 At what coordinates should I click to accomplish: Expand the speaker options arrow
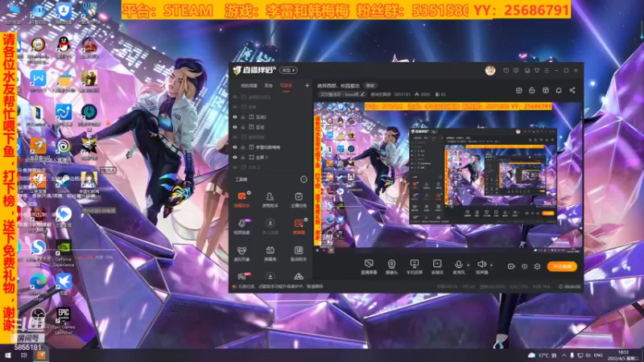(x=491, y=265)
